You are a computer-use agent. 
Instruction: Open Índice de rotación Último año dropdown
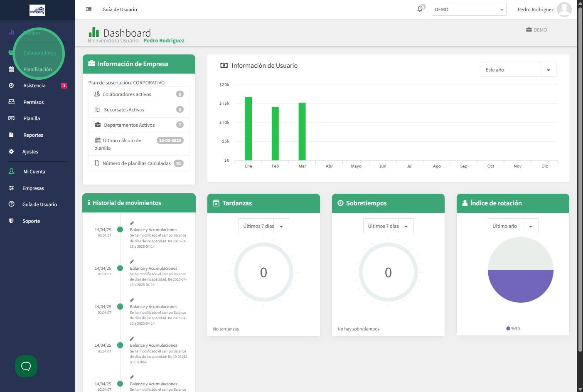coord(530,226)
